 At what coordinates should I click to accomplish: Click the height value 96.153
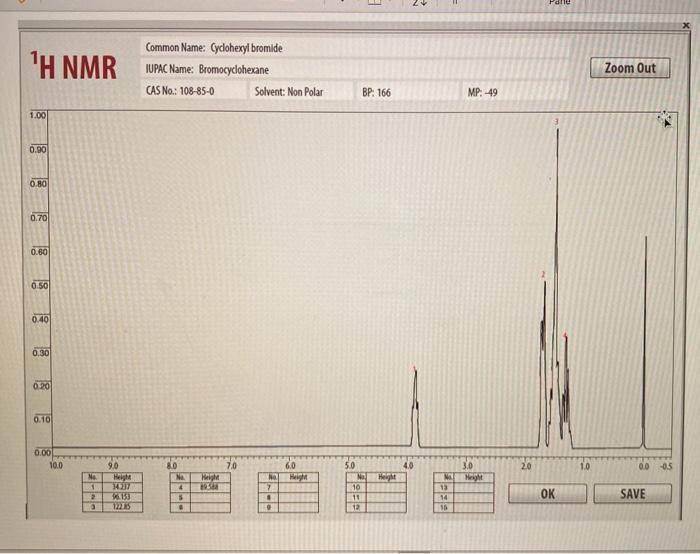coord(122,497)
